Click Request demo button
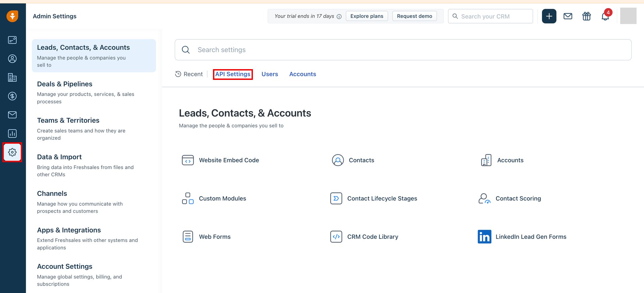 415,16
